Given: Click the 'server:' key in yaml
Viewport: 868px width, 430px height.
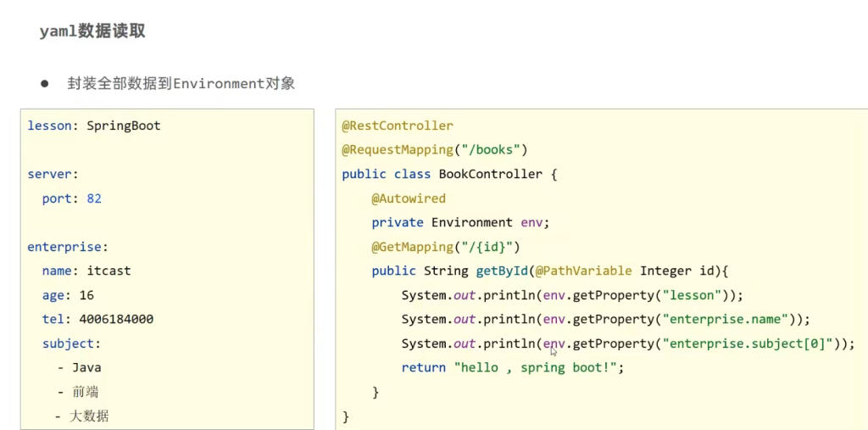Looking at the screenshot, I should coord(53,174).
